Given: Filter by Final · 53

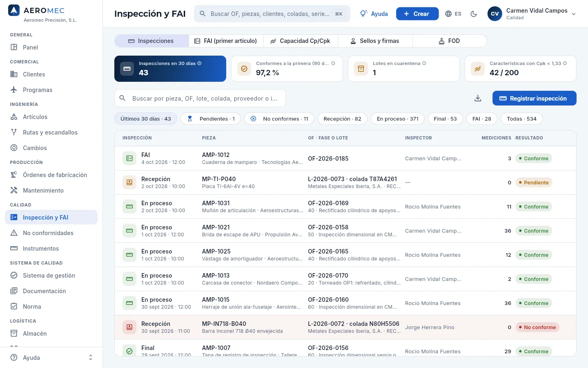Looking at the screenshot, I should (445, 119).
